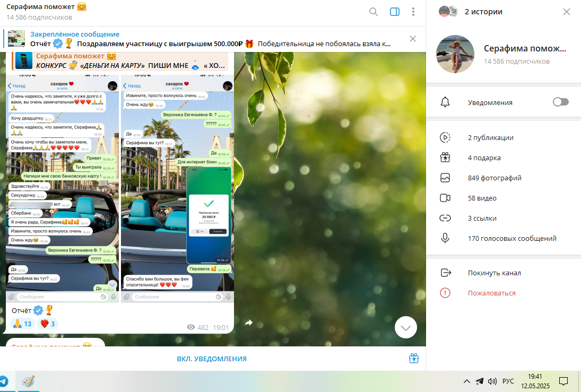Forward the post using share arrow
Viewport: 581px width, 392px height.
[248, 323]
